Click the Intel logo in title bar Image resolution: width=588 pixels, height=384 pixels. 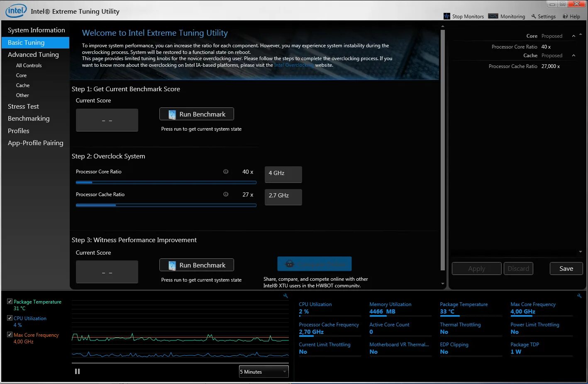(x=16, y=11)
